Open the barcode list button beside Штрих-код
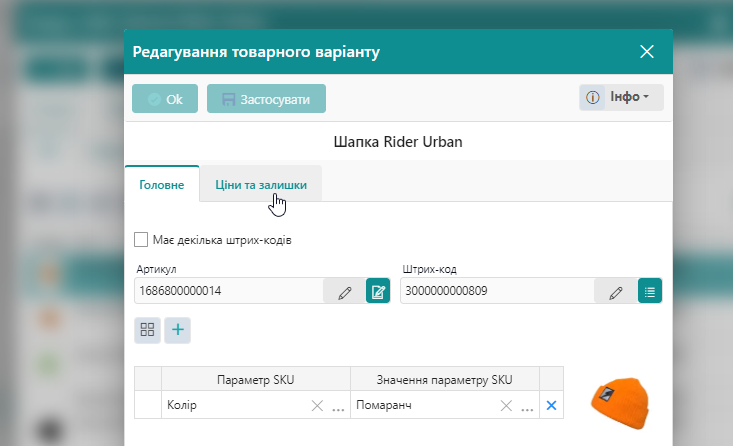This screenshot has height=446, width=733. [x=650, y=292]
